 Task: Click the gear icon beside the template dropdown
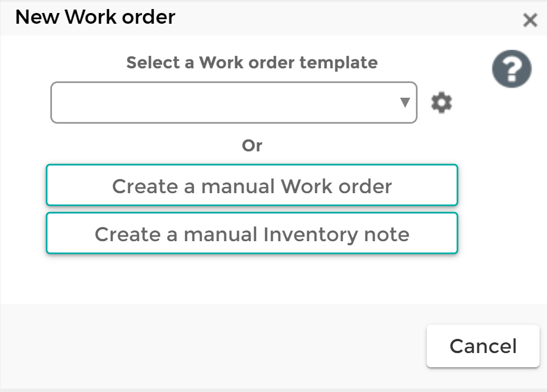pyautogui.click(x=441, y=102)
